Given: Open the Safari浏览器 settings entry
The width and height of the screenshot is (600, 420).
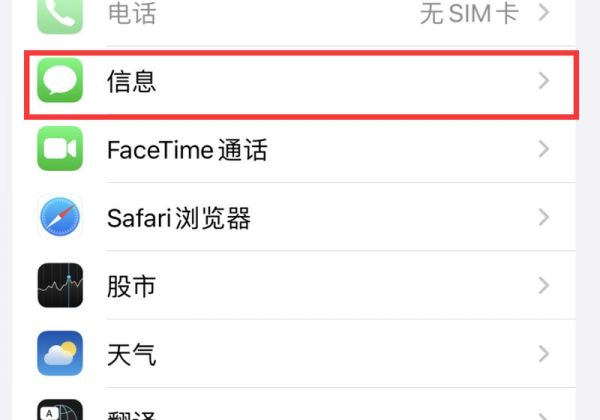Looking at the screenshot, I should tap(178, 219).
